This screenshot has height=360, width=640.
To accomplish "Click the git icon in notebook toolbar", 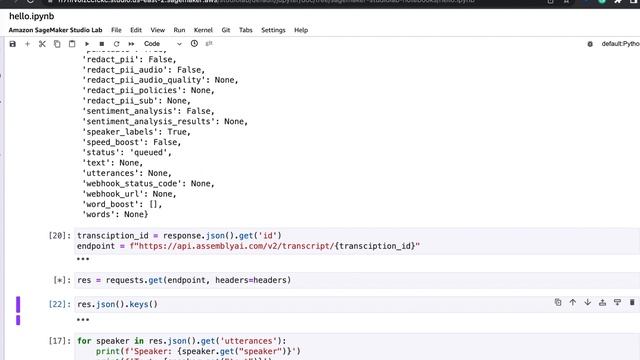I will 209,43.
